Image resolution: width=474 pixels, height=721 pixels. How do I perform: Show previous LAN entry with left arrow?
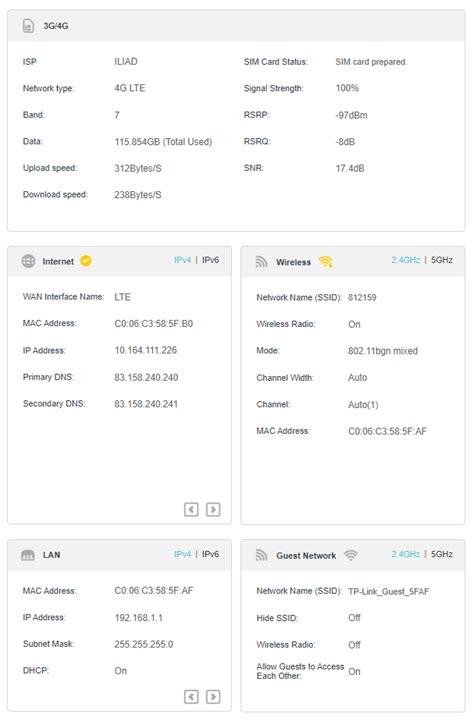[x=191, y=697]
